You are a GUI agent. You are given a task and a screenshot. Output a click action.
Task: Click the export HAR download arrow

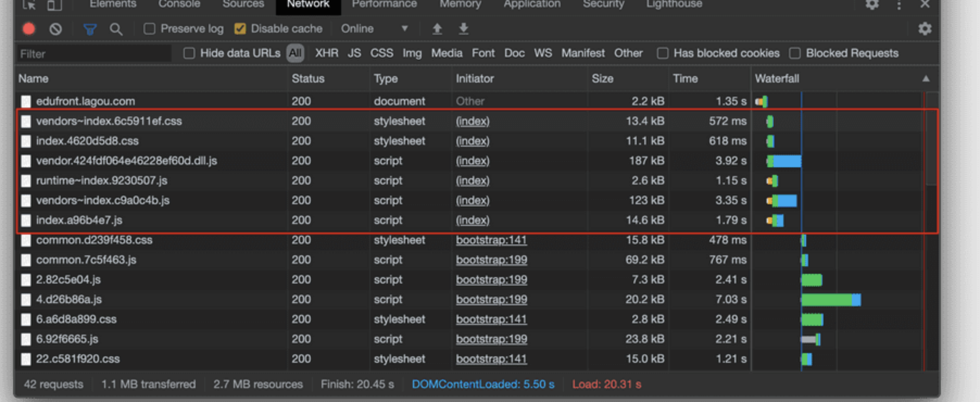[463, 29]
